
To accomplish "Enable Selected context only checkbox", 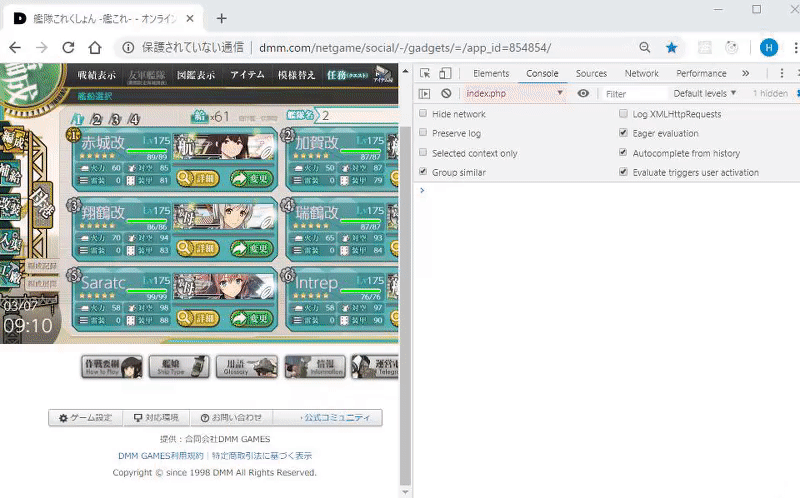I will (x=423, y=153).
